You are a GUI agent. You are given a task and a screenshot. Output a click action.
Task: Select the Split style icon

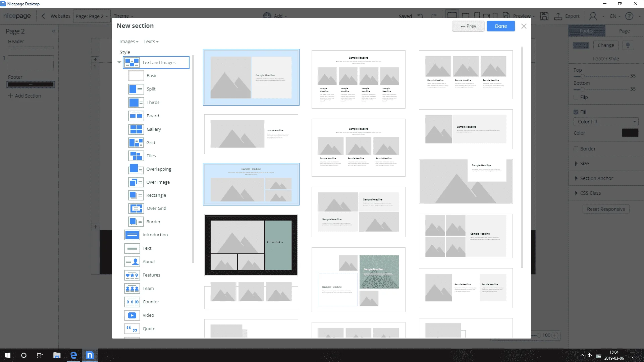[136, 89]
